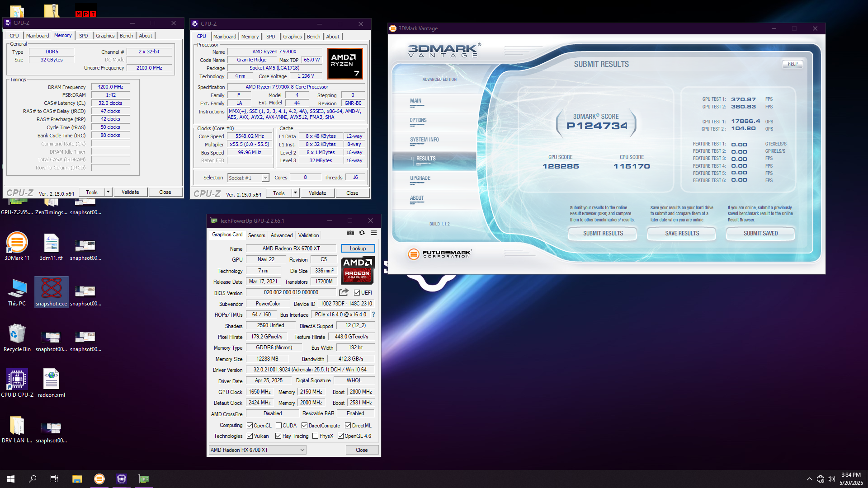Select the radeon.xml desktop file
The width and height of the screenshot is (868, 488).
pyautogui.click(x=52, y=383)
